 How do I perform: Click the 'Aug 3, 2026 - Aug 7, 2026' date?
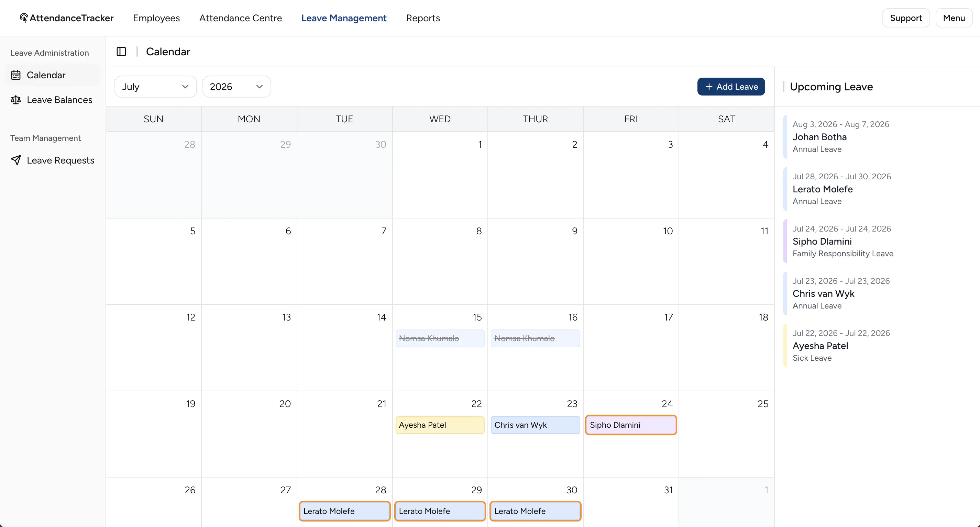[841, 124]
